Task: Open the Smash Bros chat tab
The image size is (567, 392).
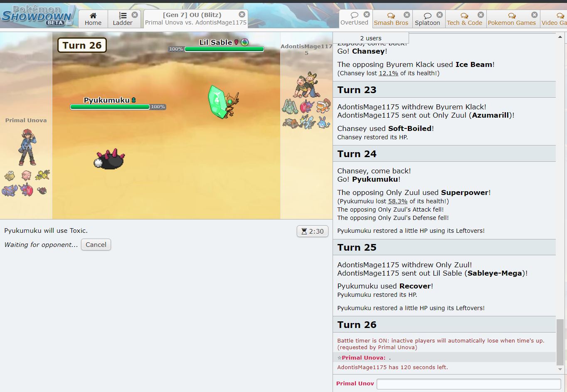Action: [x=391, y=19]
